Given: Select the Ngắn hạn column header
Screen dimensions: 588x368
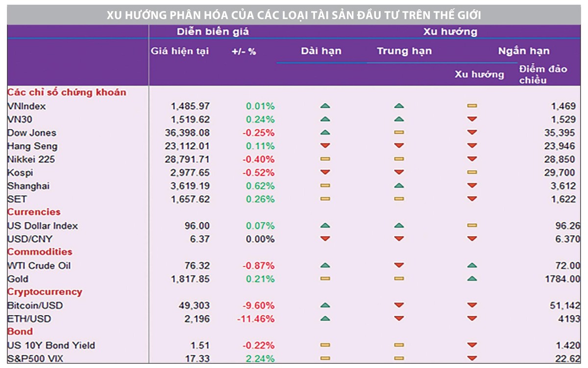Looking at the screenshot, I should coord(524,51).
